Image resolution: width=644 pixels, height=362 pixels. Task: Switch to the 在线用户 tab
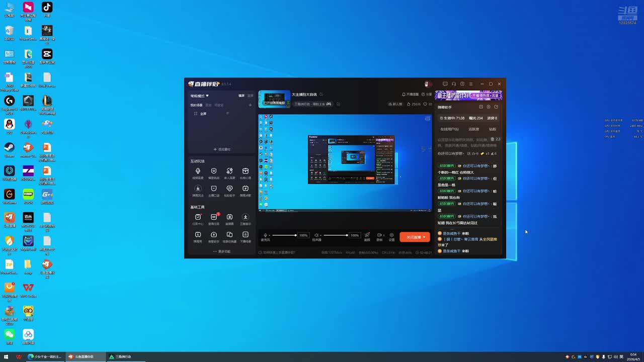(449, 129)
